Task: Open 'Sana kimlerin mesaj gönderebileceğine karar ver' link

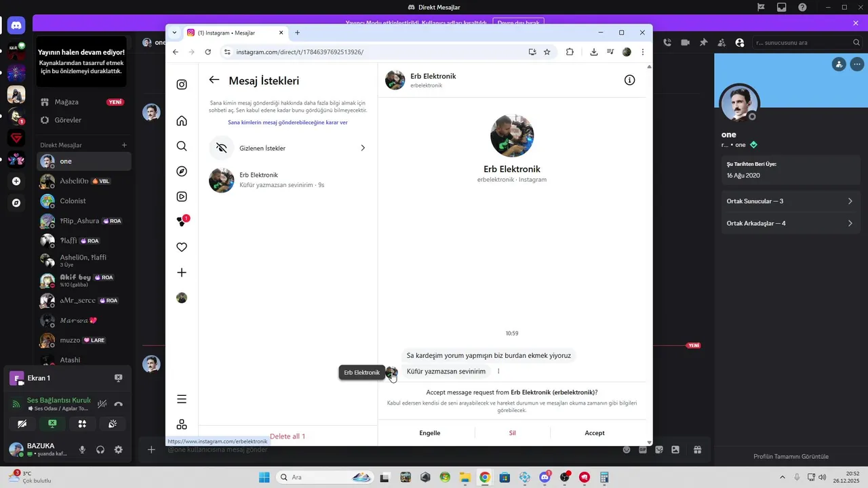Action: click(x=288, y=123)
